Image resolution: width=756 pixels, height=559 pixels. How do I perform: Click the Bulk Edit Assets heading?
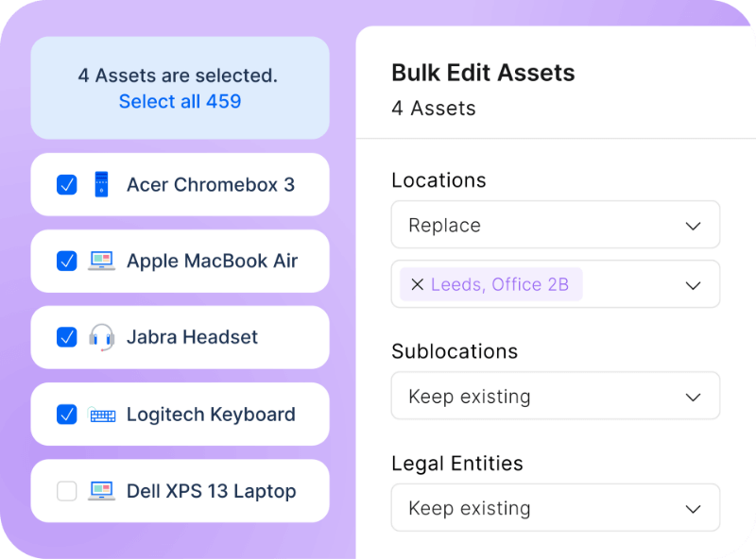pyautogui.click(x=483, y=73)
